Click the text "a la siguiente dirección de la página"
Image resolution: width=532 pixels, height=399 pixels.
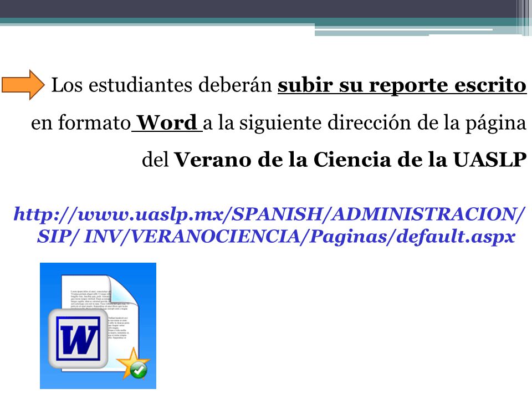[x=365, y=123]
